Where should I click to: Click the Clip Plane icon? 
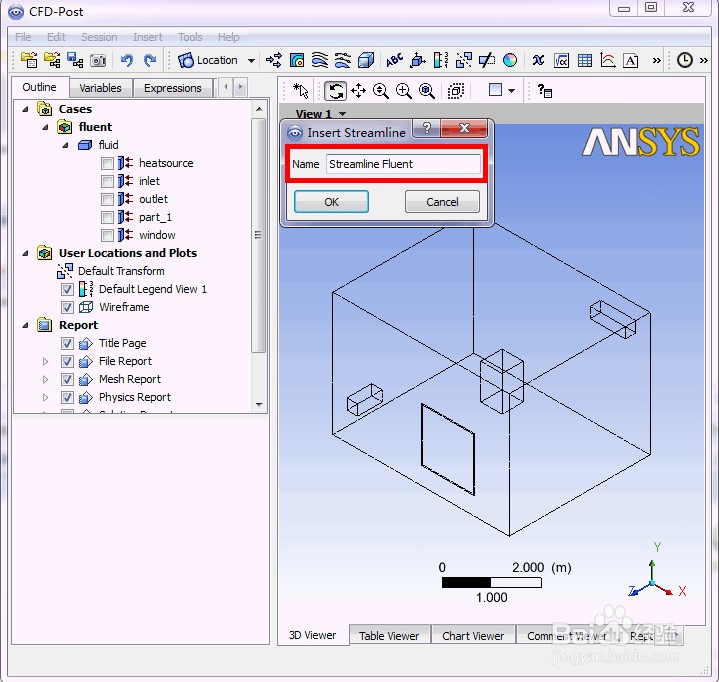[487, 60]
